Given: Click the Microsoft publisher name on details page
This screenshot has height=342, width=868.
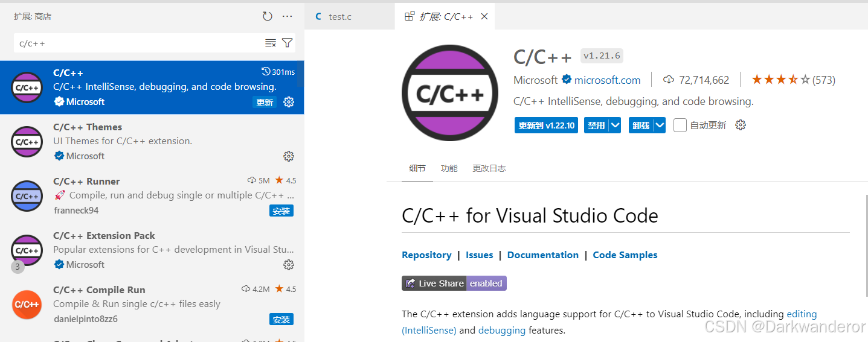Looking at the screenshot, I should [x=535, y=80].
